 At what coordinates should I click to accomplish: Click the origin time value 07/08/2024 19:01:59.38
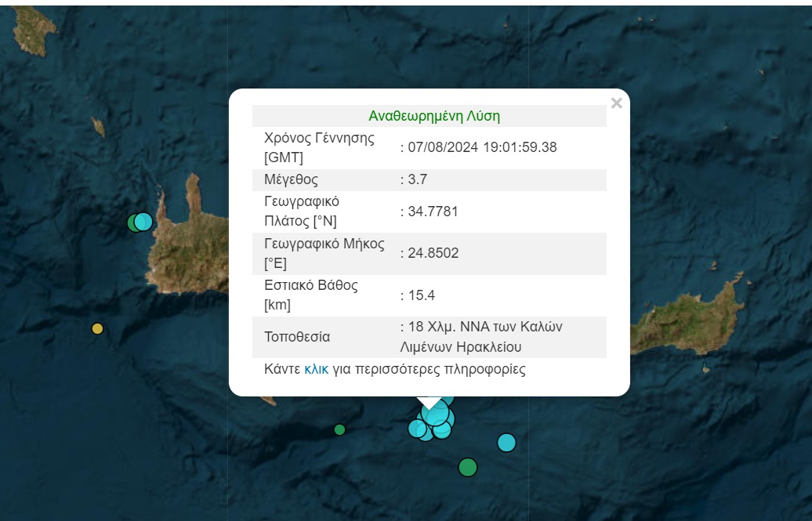481,147
